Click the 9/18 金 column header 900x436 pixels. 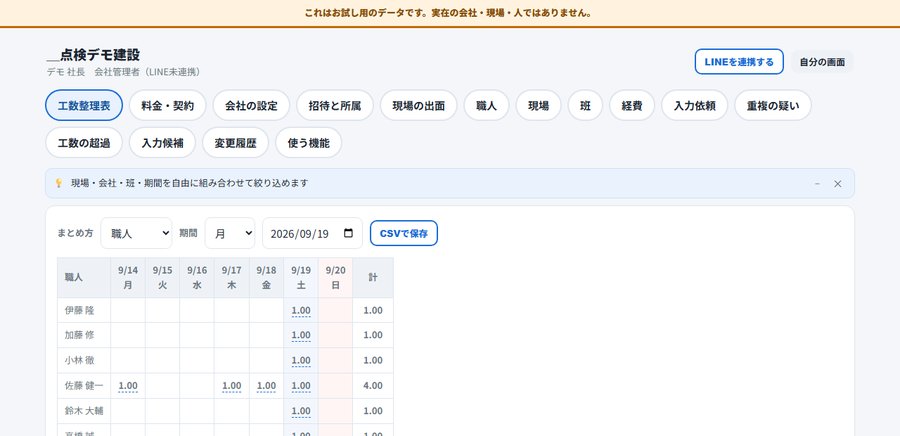(266, 278)
